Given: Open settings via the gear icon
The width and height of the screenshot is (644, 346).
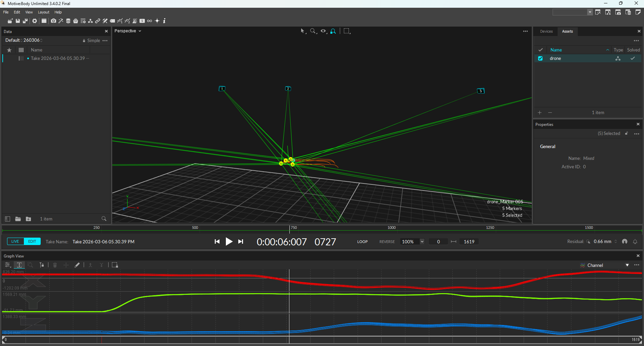Looking at the screenshot, I should click(35, 21).
